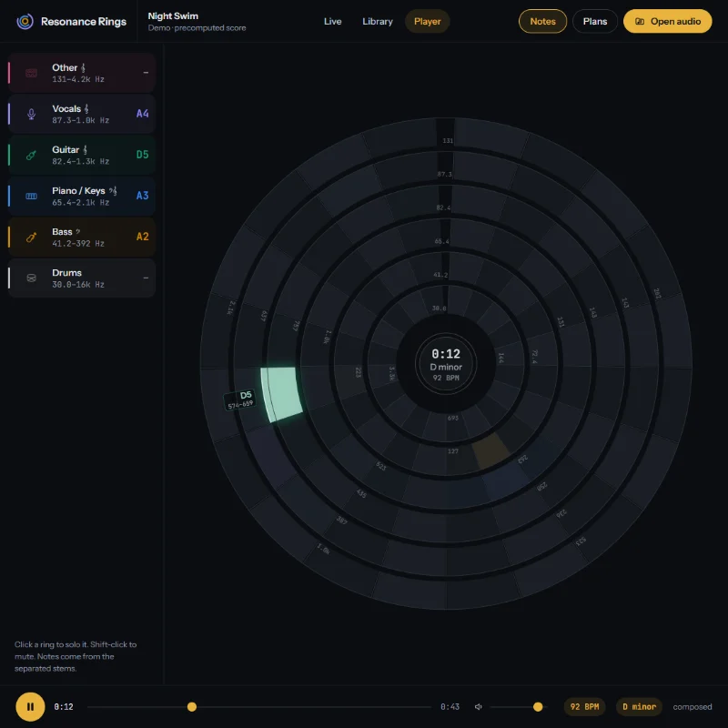Click the Guitar stem icon

coord(31,155)
